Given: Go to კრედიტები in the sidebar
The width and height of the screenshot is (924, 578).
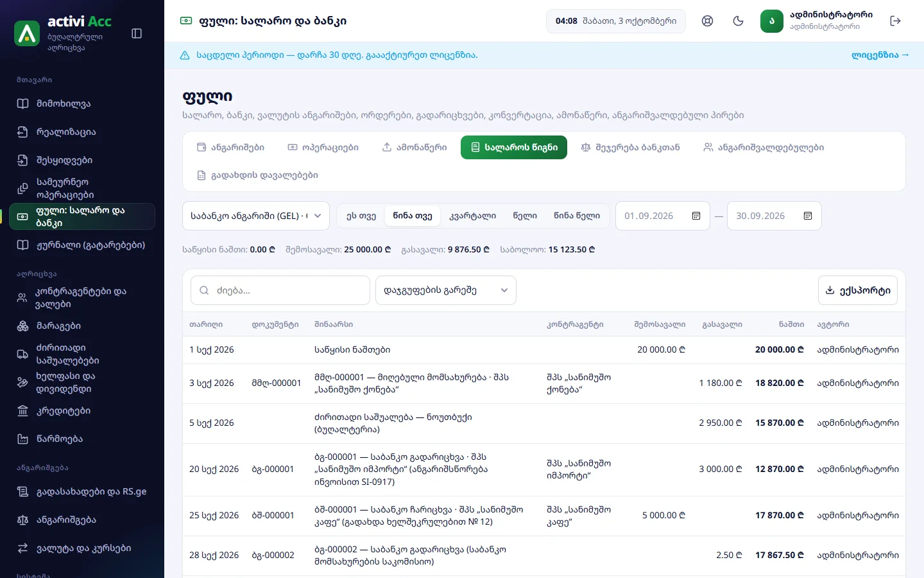Looking at the screenshot, I should (82, 410).
